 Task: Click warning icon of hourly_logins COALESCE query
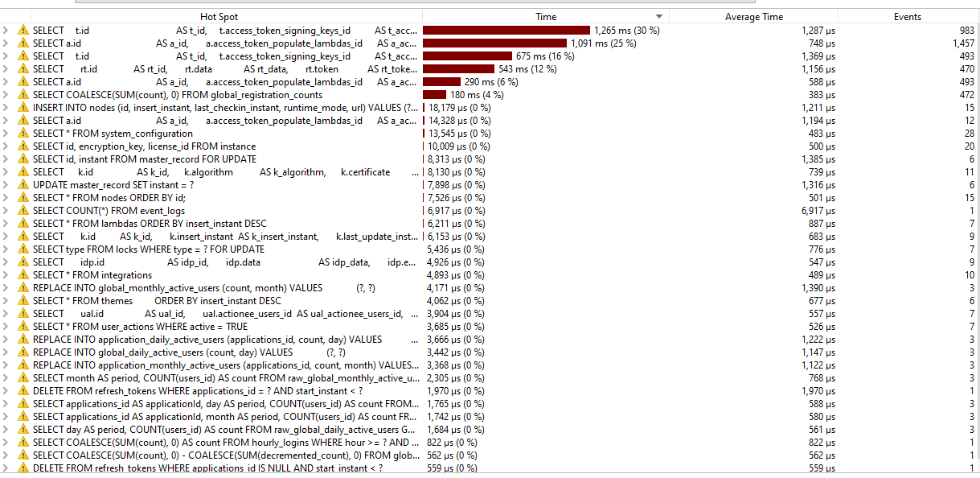(x=23, y=443)
